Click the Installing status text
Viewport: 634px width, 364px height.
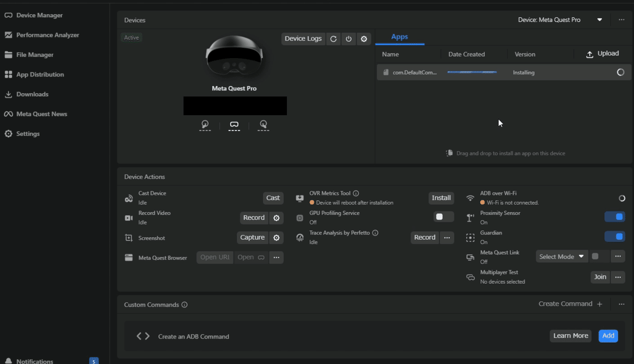click(x=524, y=72)
